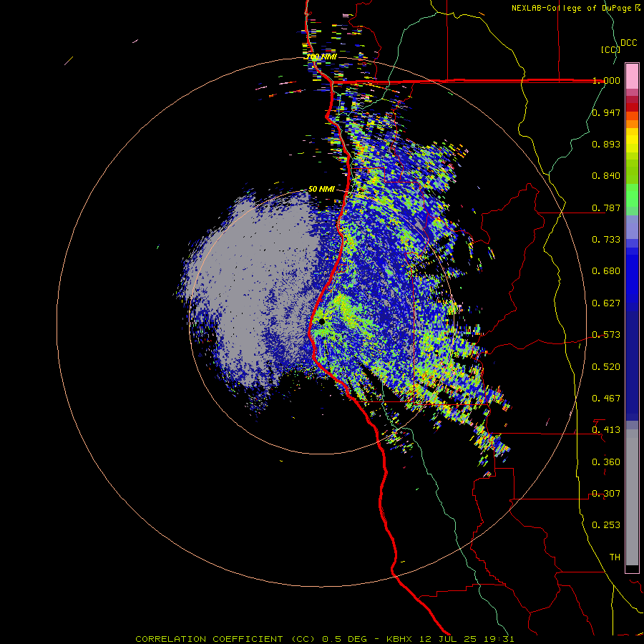The image size is (644, 644).
Task: Pick the yellow segment of the color bar
Action: (632, 140)
